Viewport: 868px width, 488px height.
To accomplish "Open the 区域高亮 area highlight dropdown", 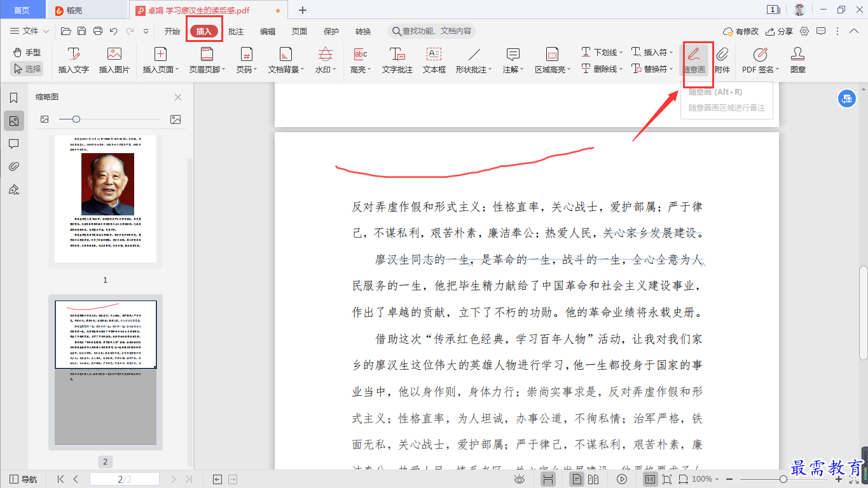I will (553, 61).
